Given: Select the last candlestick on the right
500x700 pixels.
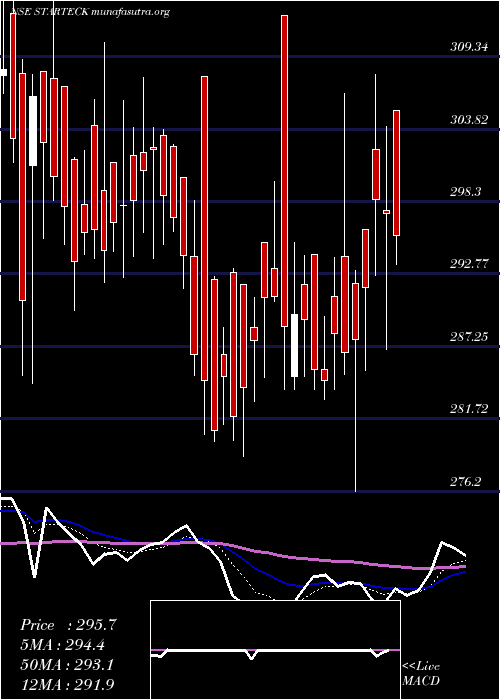Looking at the screenshot, I should click(x=396, y=173).
